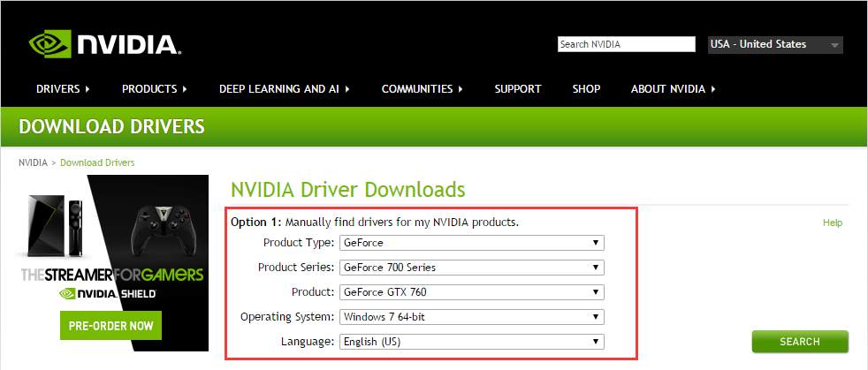The width and height of the screenshot is (868, 370).
Task: Click the DOWNLOAD DRIVERS banner title
Action: click(x=112, y=126)
